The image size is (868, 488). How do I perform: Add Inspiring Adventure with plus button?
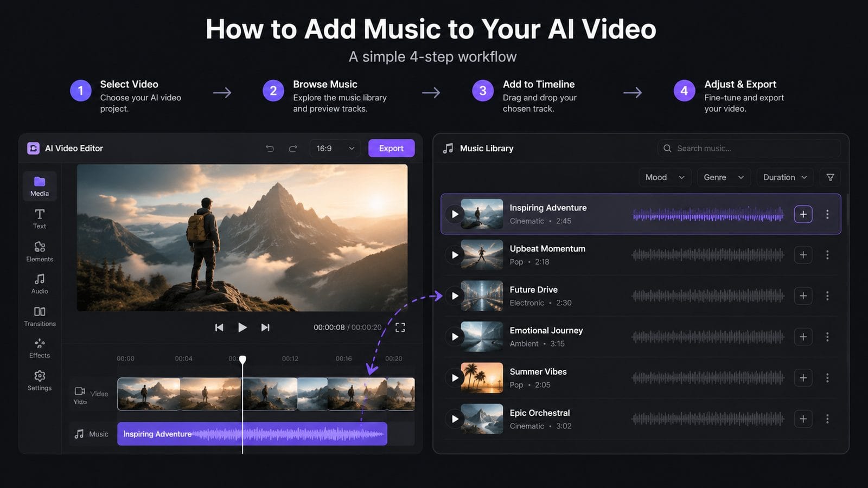click(803, 214)
